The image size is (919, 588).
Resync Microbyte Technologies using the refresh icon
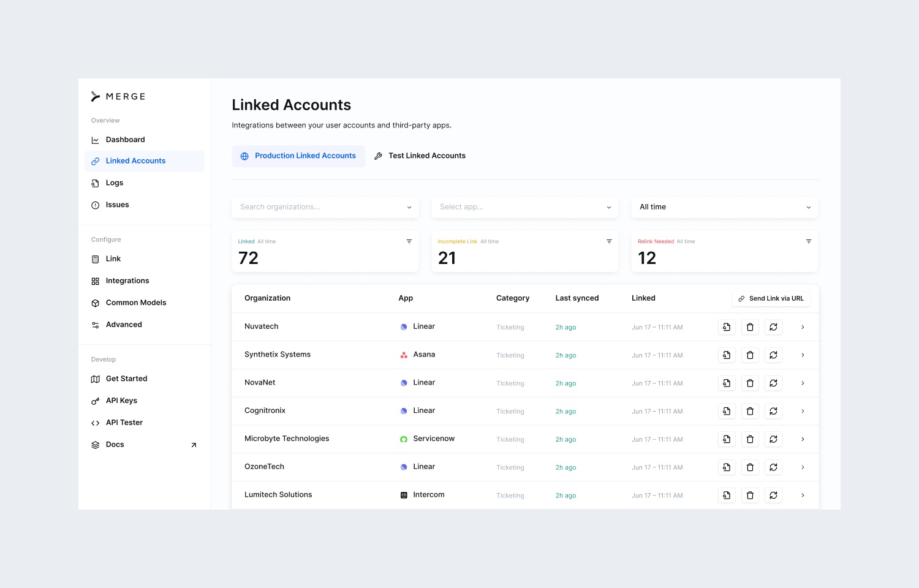pyautogui.click(x=774, y=439)
